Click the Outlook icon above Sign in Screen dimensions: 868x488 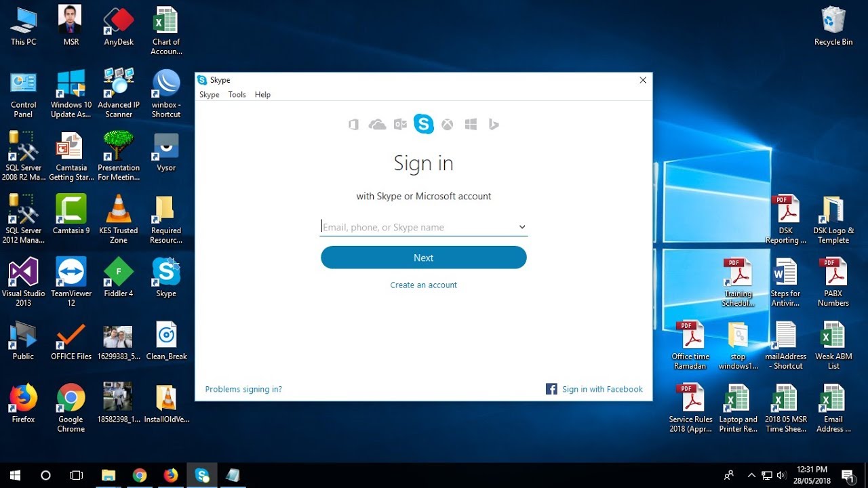[x=401, y=125]
